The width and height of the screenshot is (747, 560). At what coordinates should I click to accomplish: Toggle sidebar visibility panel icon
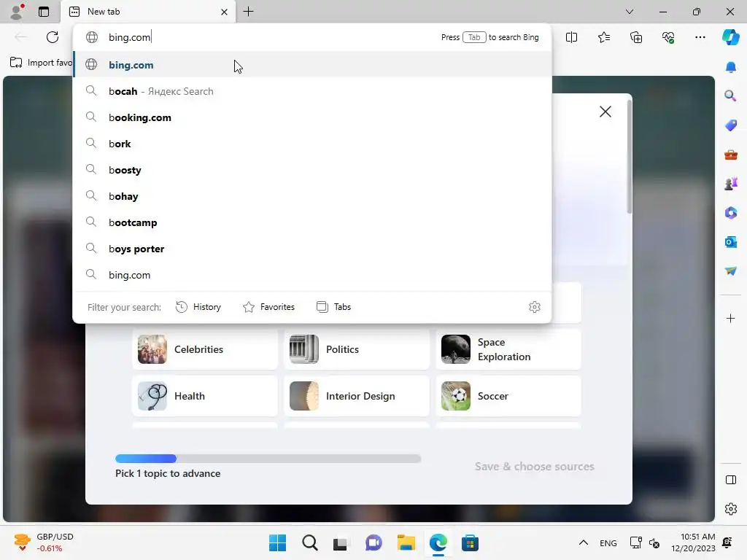[731, 480]
